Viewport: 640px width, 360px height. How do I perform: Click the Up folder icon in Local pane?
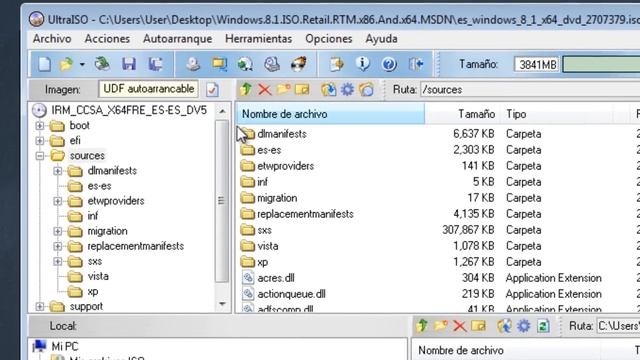click(x=422, y=326)
